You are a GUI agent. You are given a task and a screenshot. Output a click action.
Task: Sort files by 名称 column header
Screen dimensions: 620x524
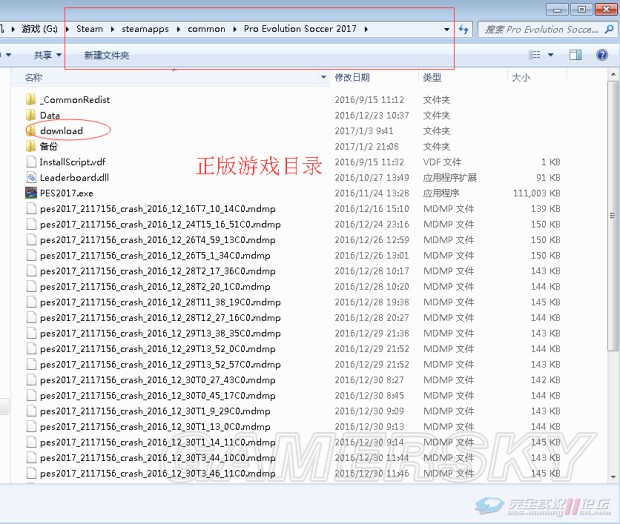[x=35, y=77]
